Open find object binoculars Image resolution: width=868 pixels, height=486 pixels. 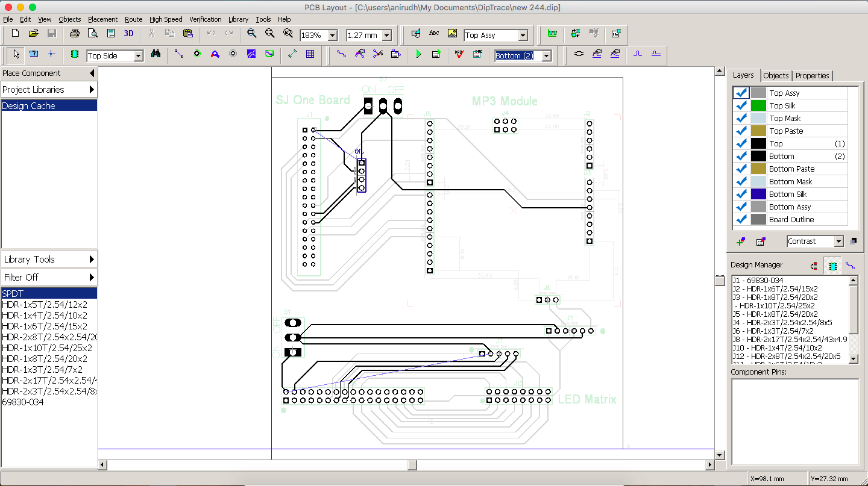coord(156,54)
